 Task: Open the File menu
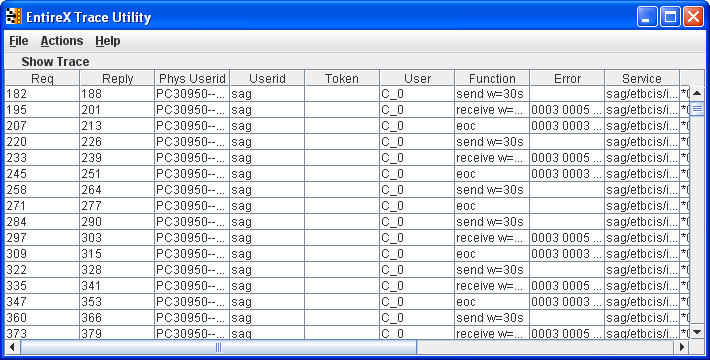[19, 41]
